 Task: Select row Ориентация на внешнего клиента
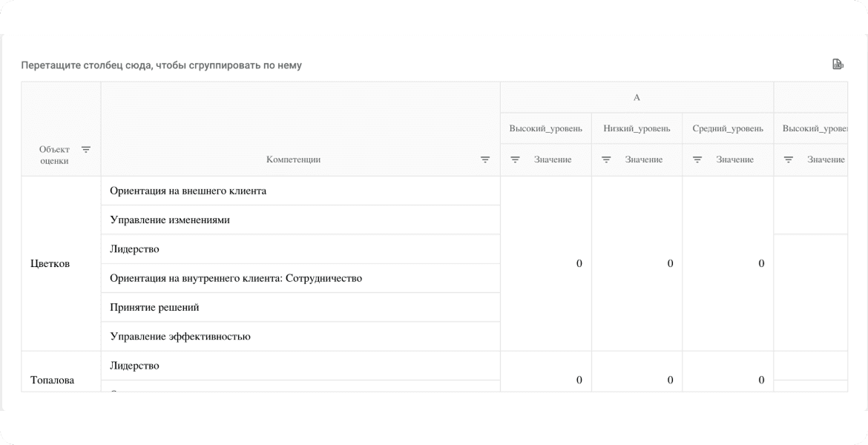pyautogui.click(x=300, y=191)
